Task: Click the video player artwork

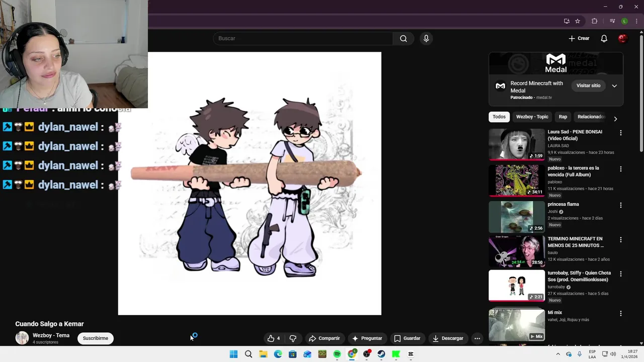Action: 250,184
